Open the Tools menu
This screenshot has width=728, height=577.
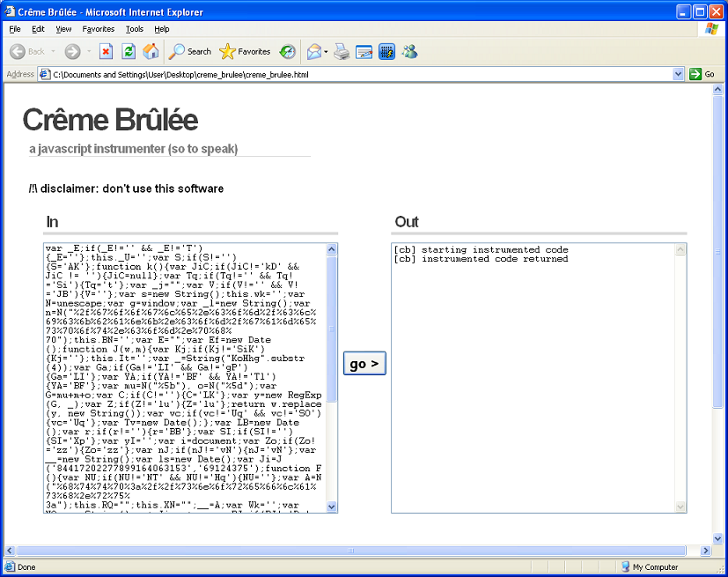click(x=134, y=29)
